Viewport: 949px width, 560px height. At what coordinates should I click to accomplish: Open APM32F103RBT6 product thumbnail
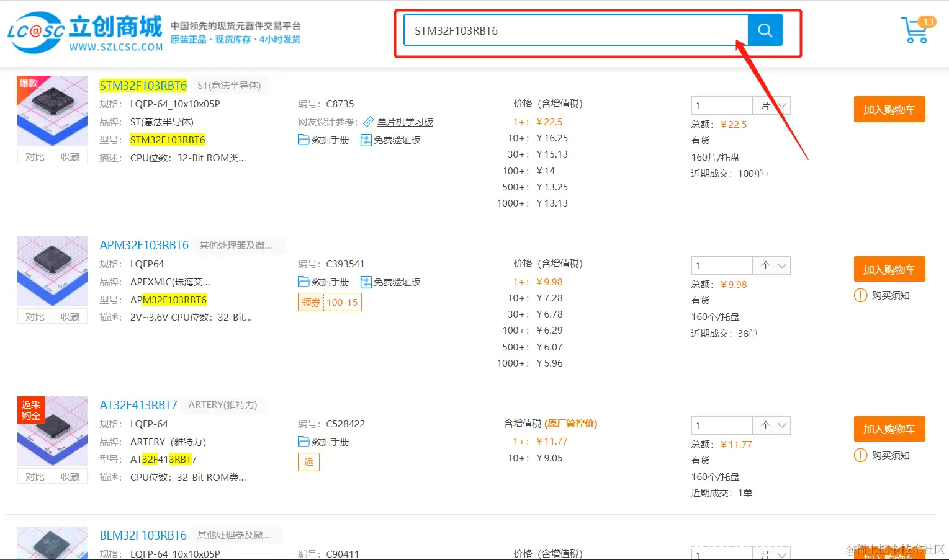[x=52, y=271]
